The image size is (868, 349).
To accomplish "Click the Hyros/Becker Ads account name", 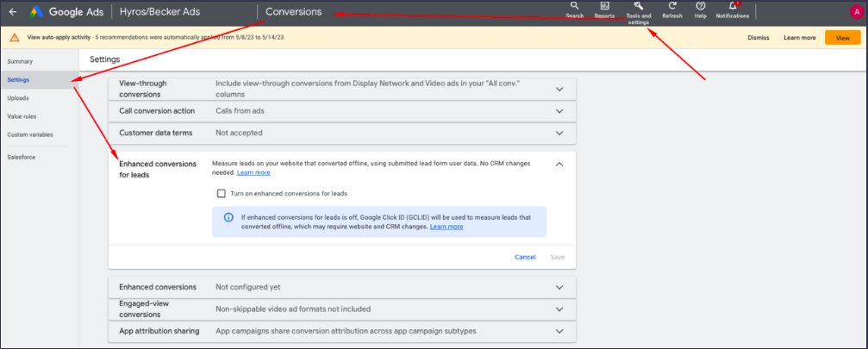I will point(159,11).
